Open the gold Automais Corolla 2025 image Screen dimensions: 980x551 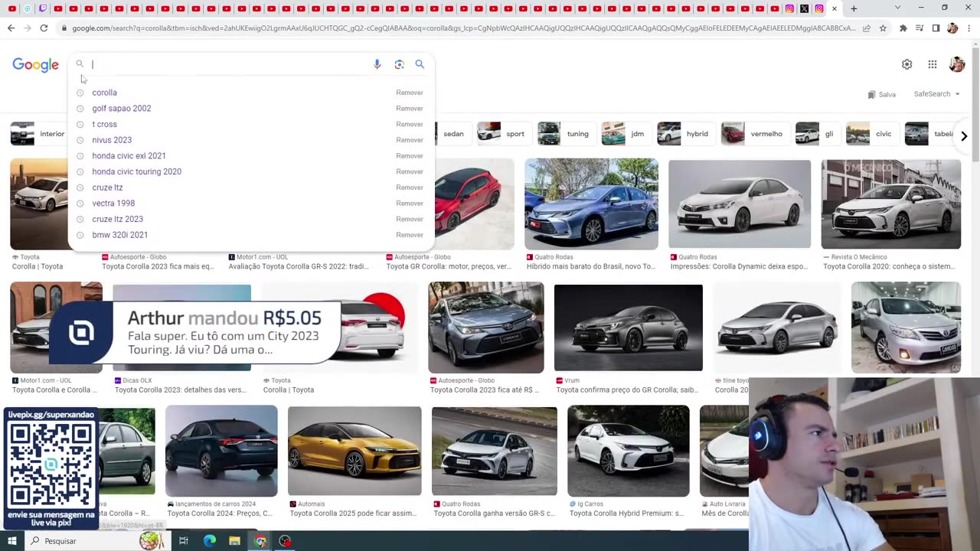point(354,451)
